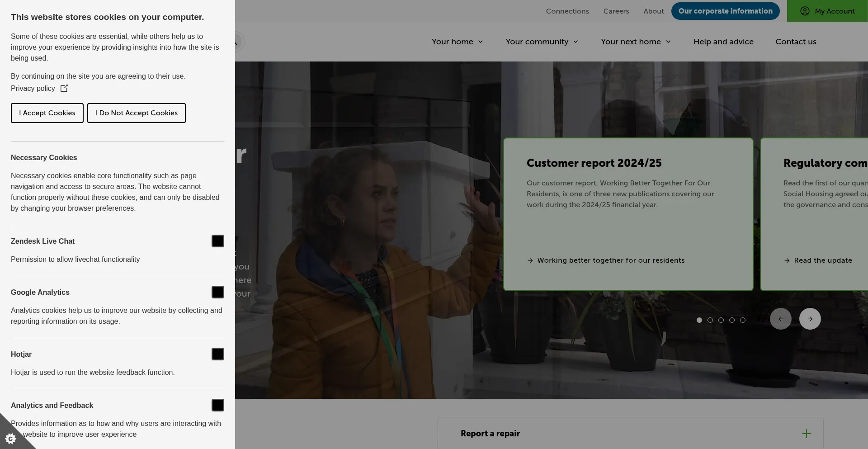
Task: Click the carousel previous arrow button
Action: pyautogui.click(x=780, y=319)
